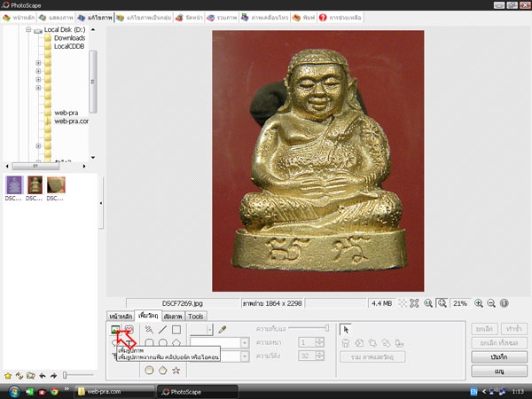The height and width of the screenshot is (399, 532).
Task: Expand hidden system tray icons arrow
Action: pyautogui.click(x=484, y=392)
